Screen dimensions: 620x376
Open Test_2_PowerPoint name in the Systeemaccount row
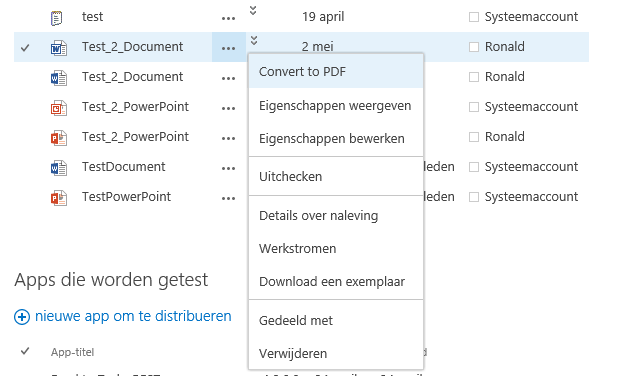click(x=135, y=107)
